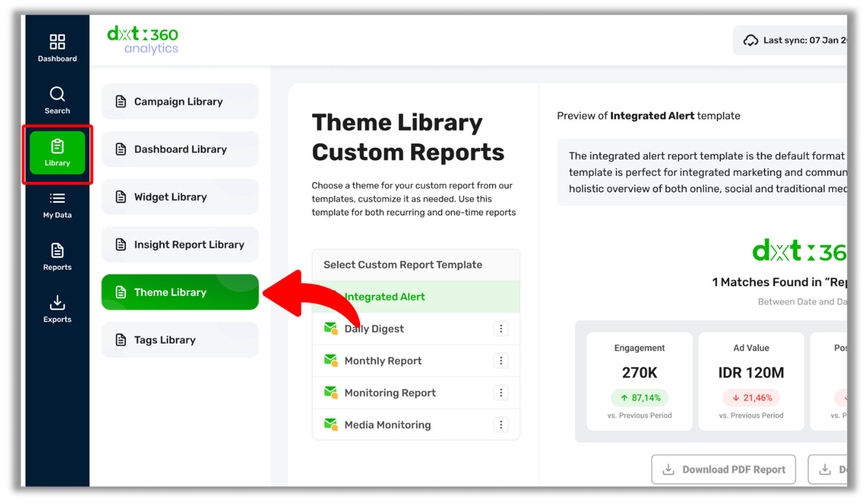Go to Dashboard Library

pyautogui.click(x=180, y=149)
